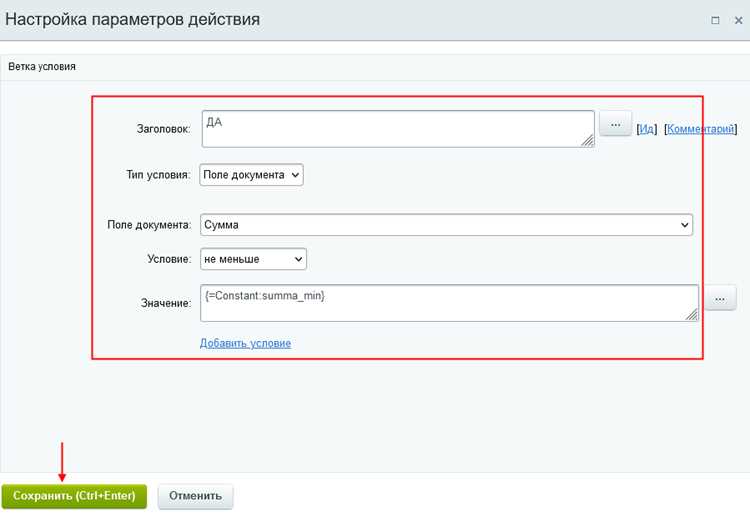Click the Поле документа: label

pos(149,225)
